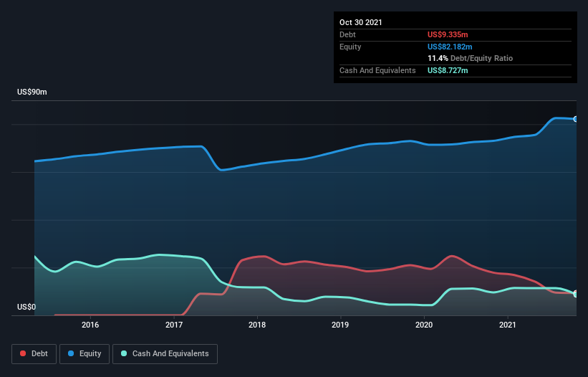
Task: Click the 2018 axis label
Action: 257,325
